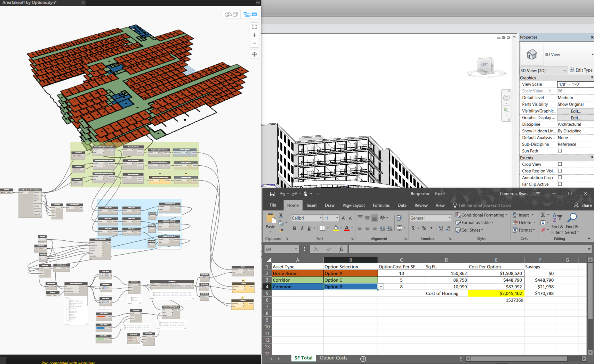
Task: Open the General number format dropdown
Action: pyautogui.click(x=449, y=218)
